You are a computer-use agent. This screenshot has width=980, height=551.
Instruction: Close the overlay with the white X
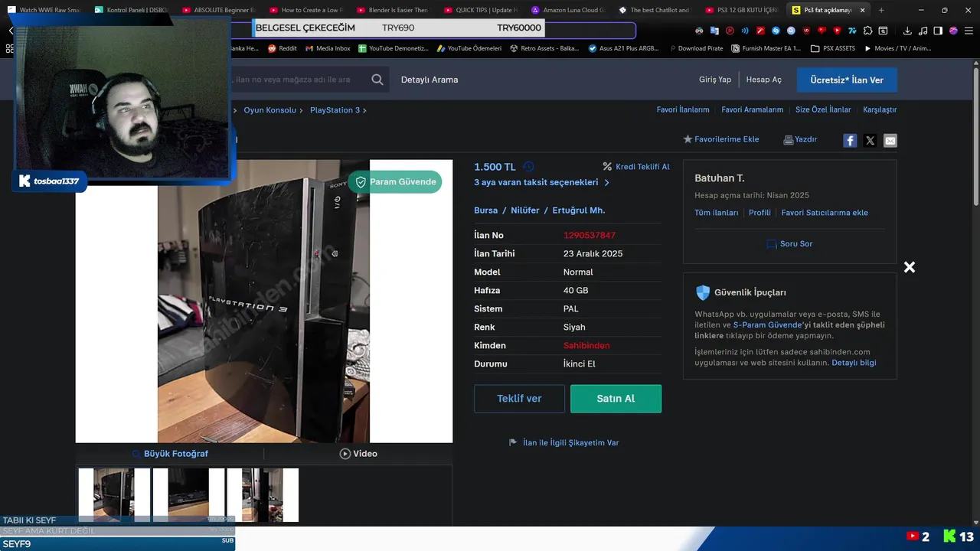coord(909,267)
